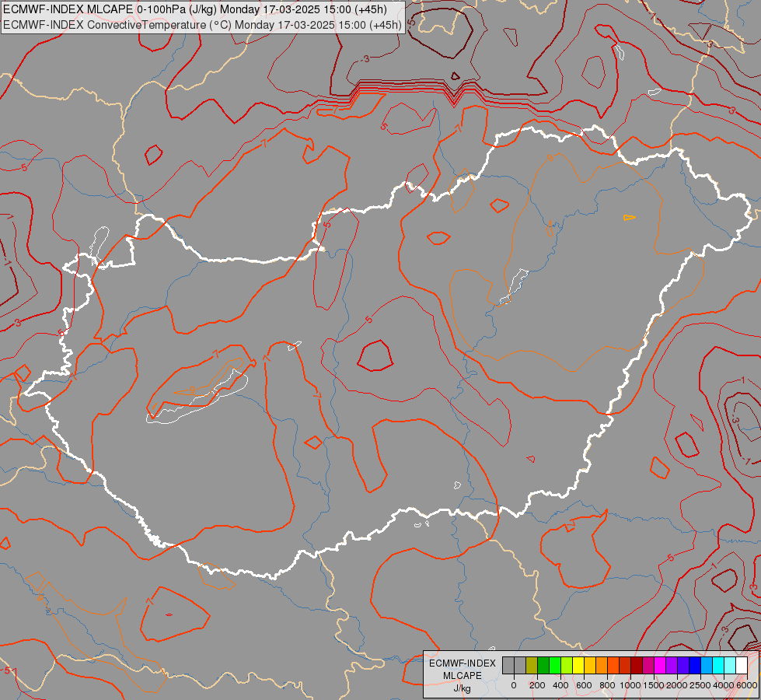Select the yellow-green legend swatch

[567, 666]
